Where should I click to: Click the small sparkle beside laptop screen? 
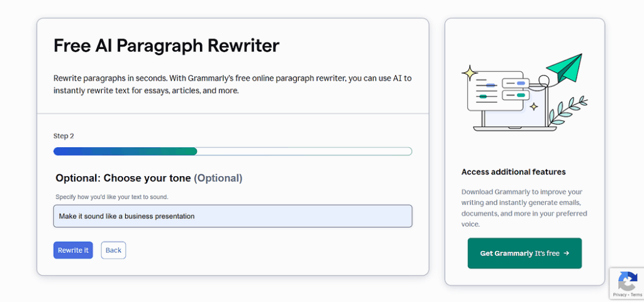tap(533, 107)
